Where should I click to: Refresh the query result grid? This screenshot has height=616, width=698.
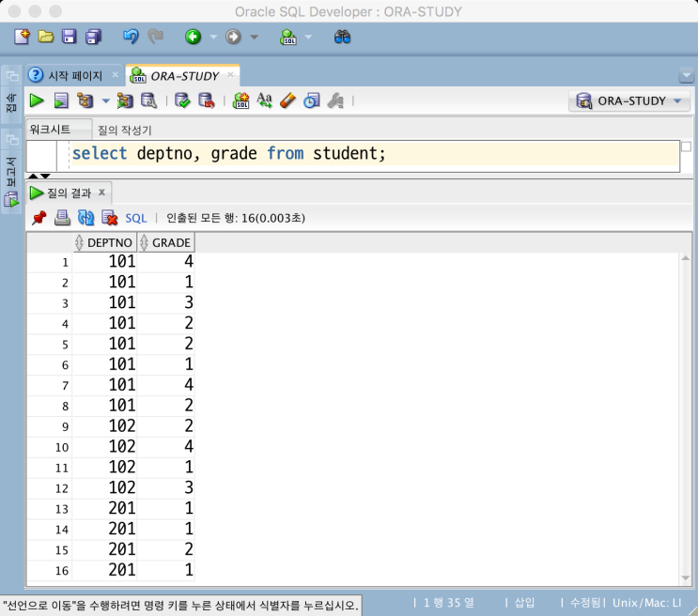tap(85, 218)
